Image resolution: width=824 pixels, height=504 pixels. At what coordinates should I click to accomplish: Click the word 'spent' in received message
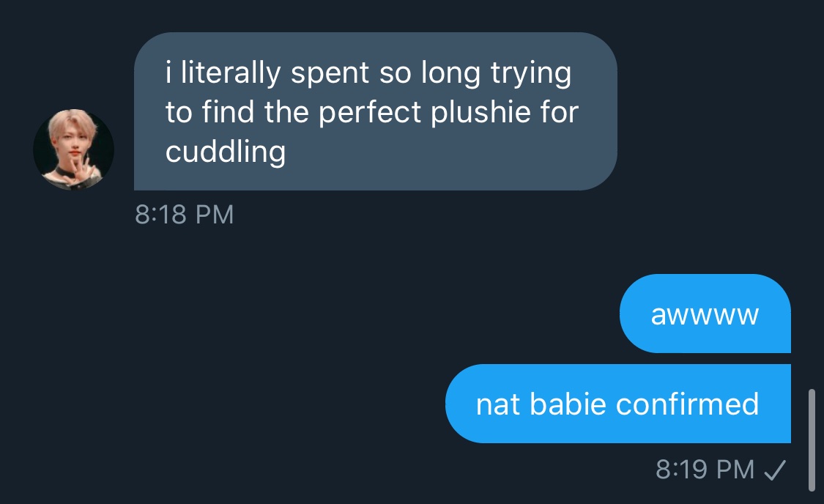[x=330, y=73]
